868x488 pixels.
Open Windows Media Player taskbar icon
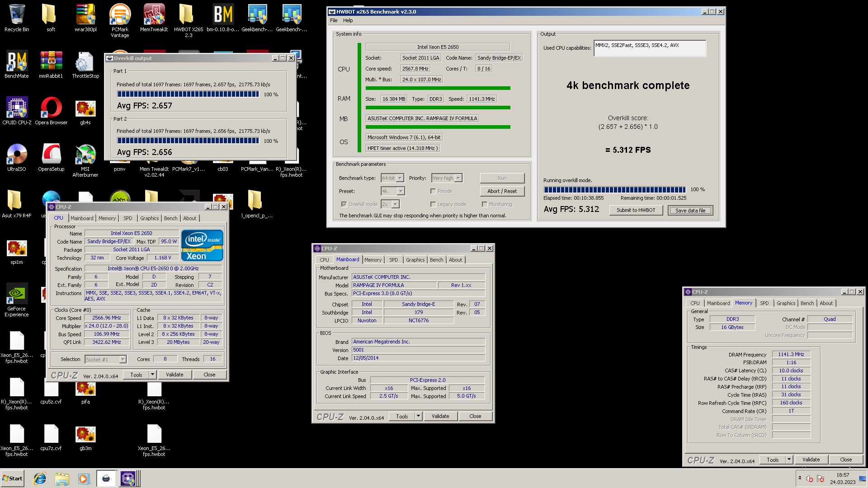(x=84, y=479)
